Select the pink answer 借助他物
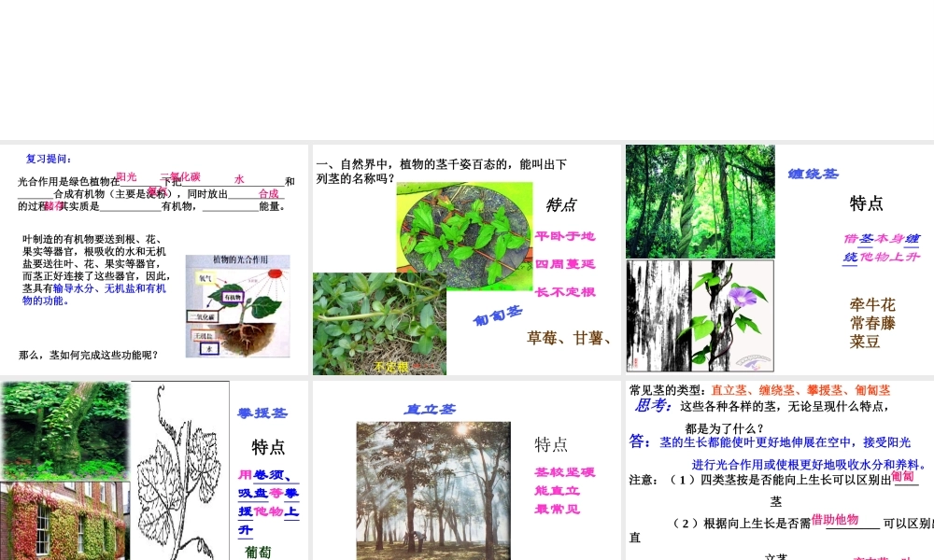 click(x=835, y=520)
